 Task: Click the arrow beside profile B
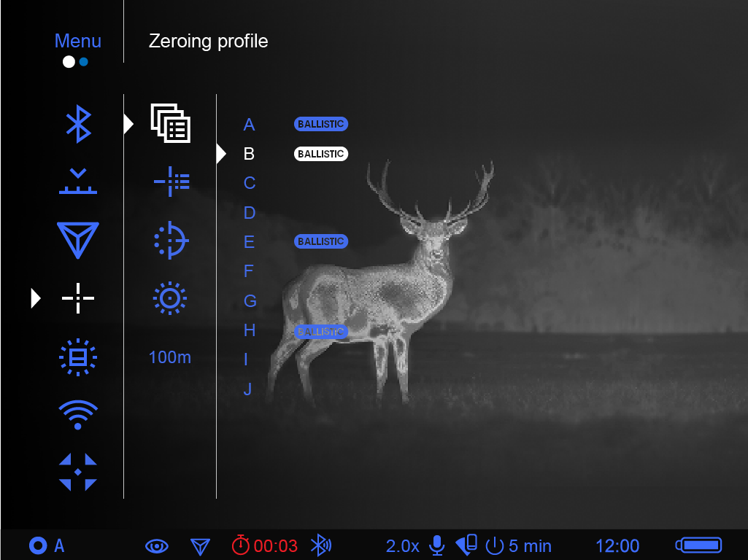(222, 154)
